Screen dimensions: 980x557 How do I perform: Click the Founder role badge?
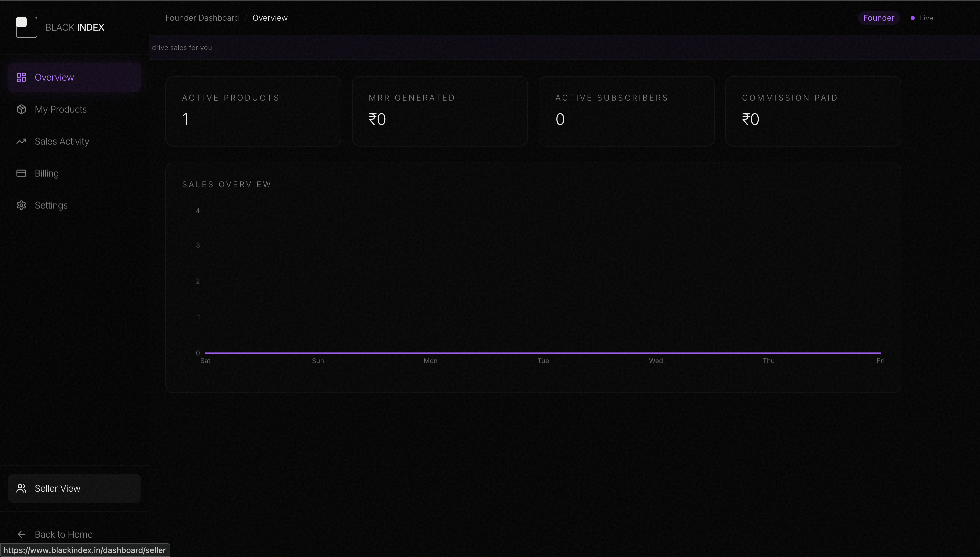(879, 18)
